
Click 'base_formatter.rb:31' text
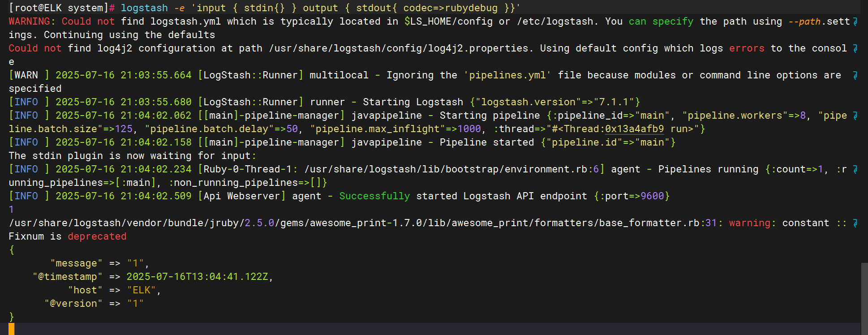658,223
